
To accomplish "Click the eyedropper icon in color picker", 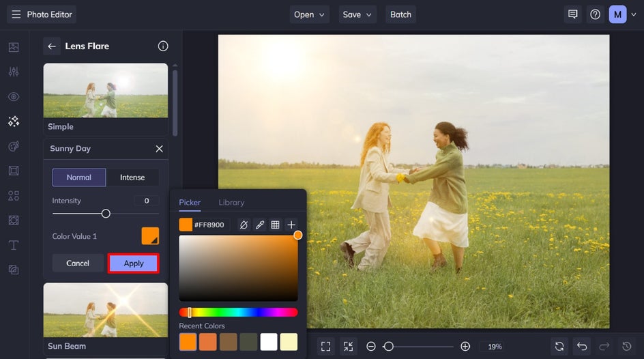I will [260, 225].
